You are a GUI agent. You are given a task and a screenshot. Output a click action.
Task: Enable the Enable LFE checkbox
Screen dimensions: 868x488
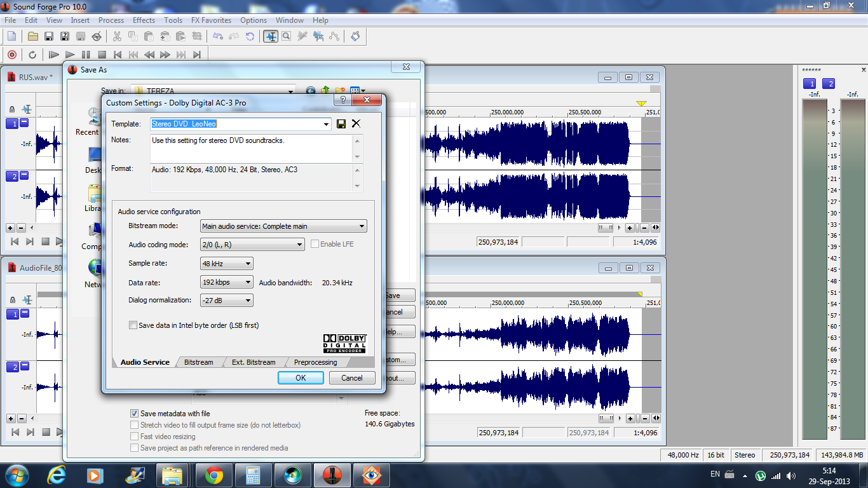coord(315,244)
